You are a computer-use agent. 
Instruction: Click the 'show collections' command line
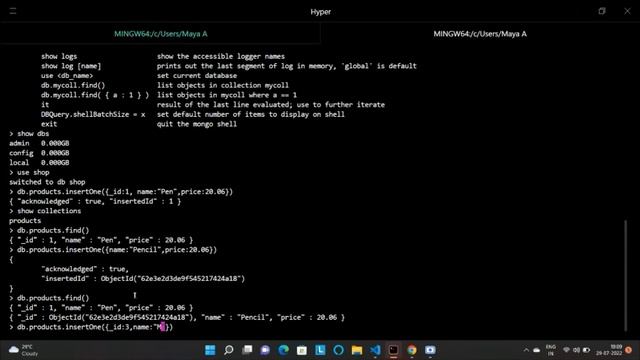coord(45,211)
